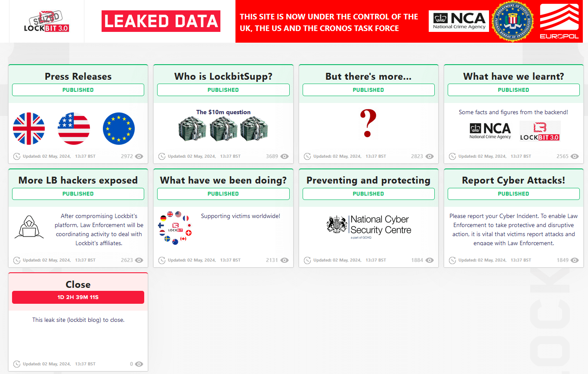Click the EU flag in Press Releases
The width and height of the screenshot is (588, 374).
[119, 128]
